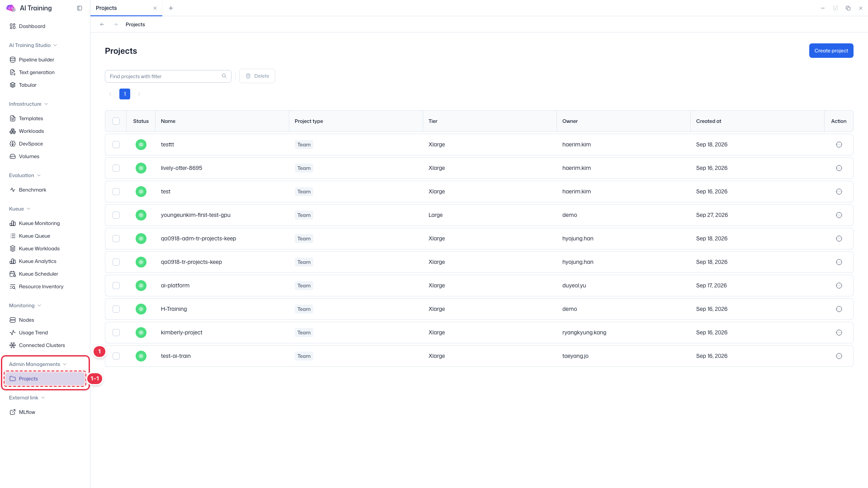This screenshot has height=488, width=868.
Task: Click status icon of ai-platform project
Action: 141,286
